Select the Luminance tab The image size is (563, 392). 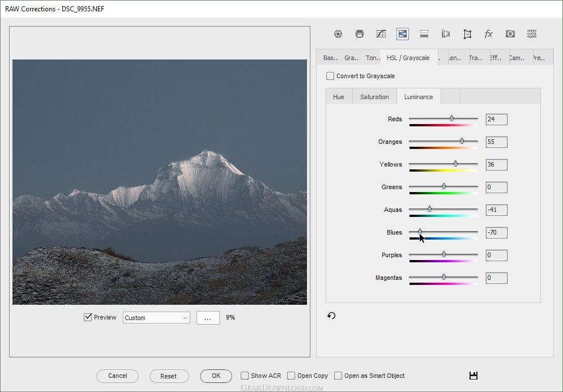coord(419,96)
